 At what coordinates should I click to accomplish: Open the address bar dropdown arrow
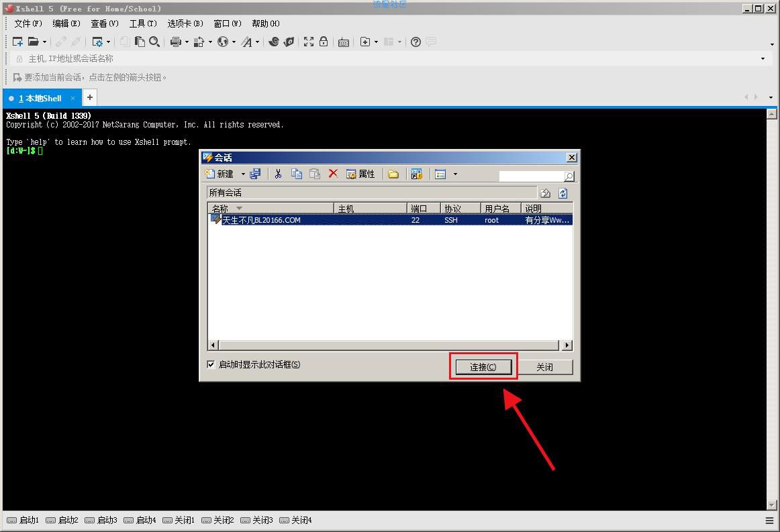763,58
